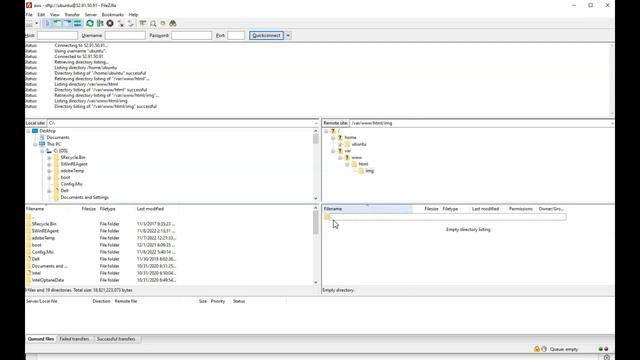Collapse the remote home directory node

(333, 138)
